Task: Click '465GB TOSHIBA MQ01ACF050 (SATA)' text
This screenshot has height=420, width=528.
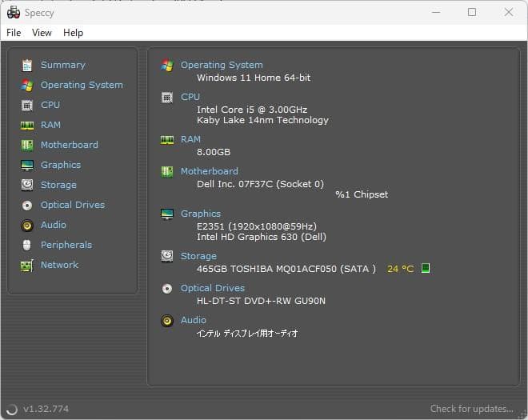Action: click(286, 269)
